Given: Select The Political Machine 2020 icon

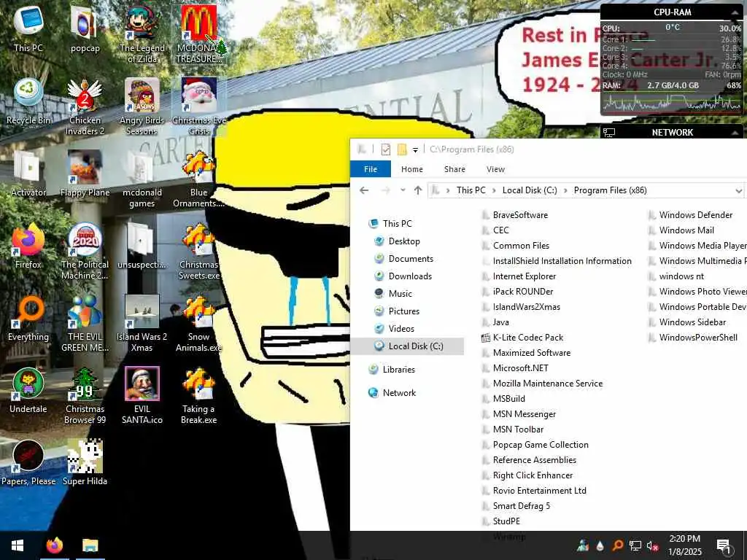Looking at the screenshot, I should (x=85, y=252).
